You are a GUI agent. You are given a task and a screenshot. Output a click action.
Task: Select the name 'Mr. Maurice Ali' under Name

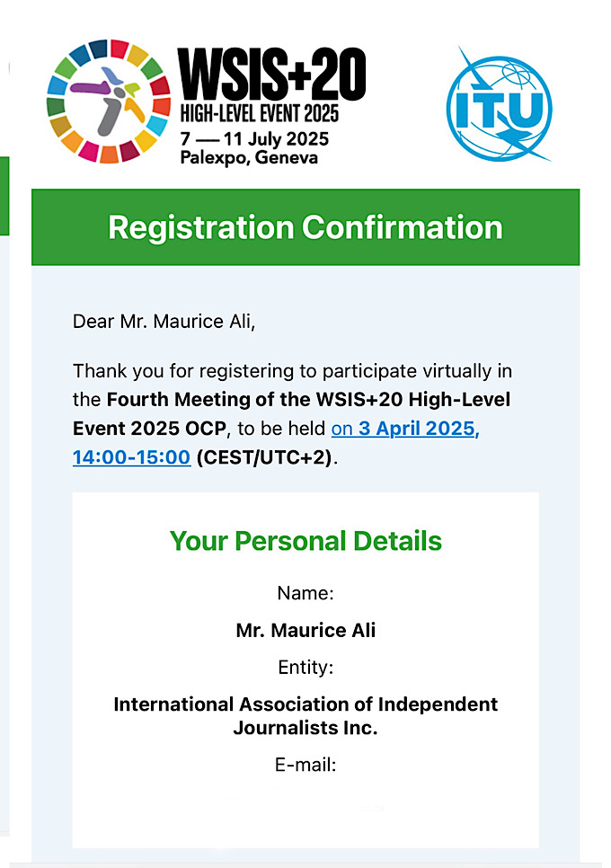(x=305, y=630)
